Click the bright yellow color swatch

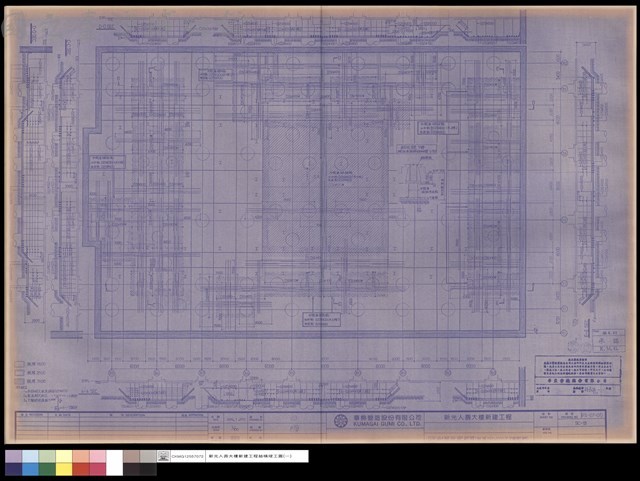pos(64,469)
